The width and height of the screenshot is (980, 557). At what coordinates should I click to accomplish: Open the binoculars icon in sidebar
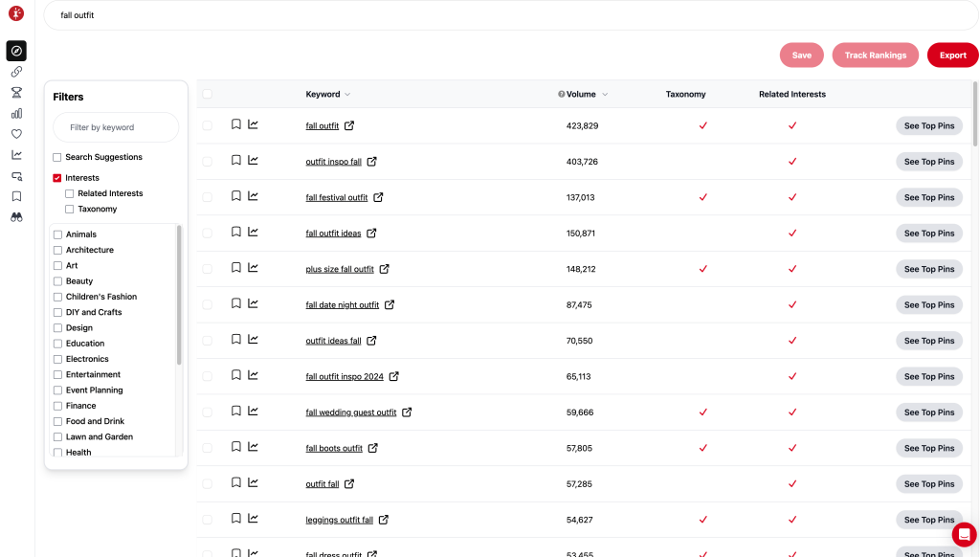(16, 217)
